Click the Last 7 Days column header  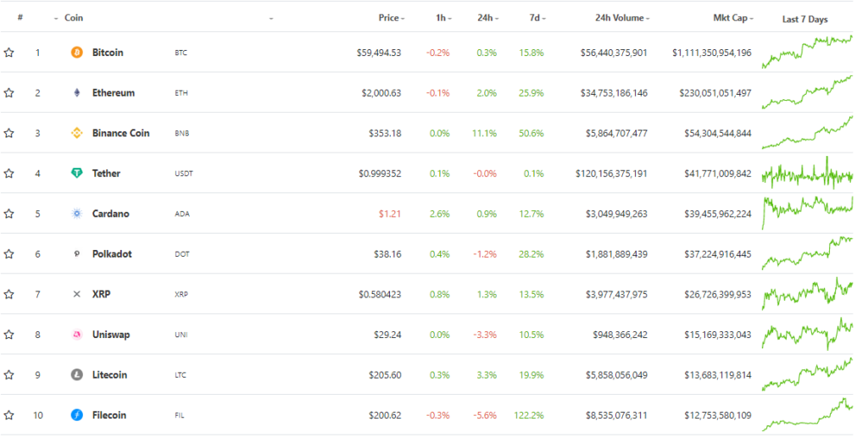point(805,19)
